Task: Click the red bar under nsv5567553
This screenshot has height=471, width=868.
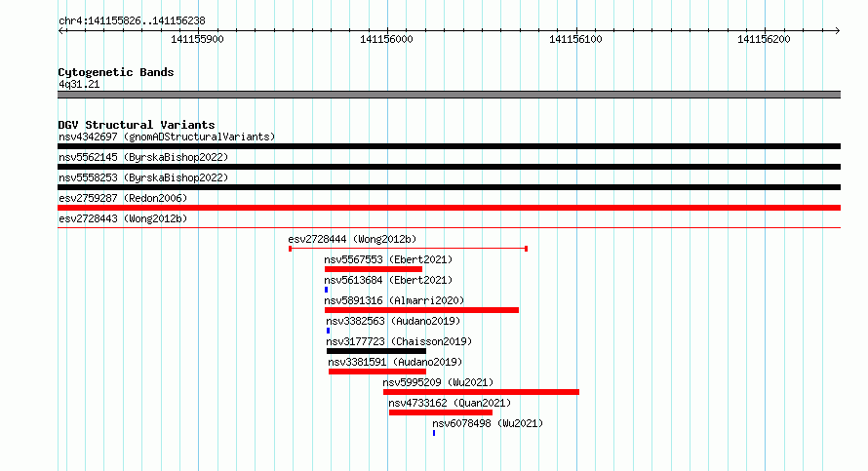Action: [x=374, y=269]
